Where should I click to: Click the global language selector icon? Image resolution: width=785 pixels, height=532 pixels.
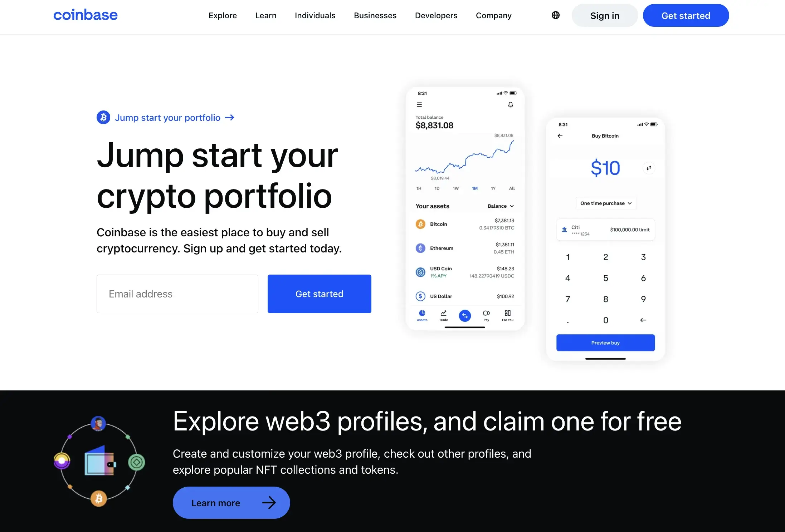555,15
